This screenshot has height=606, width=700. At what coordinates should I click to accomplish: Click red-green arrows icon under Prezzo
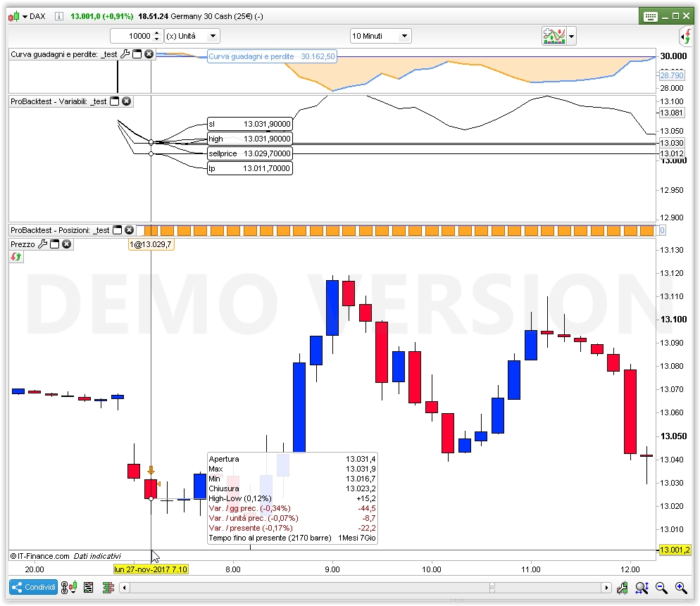pyautogui.click(x=16, y=257)
